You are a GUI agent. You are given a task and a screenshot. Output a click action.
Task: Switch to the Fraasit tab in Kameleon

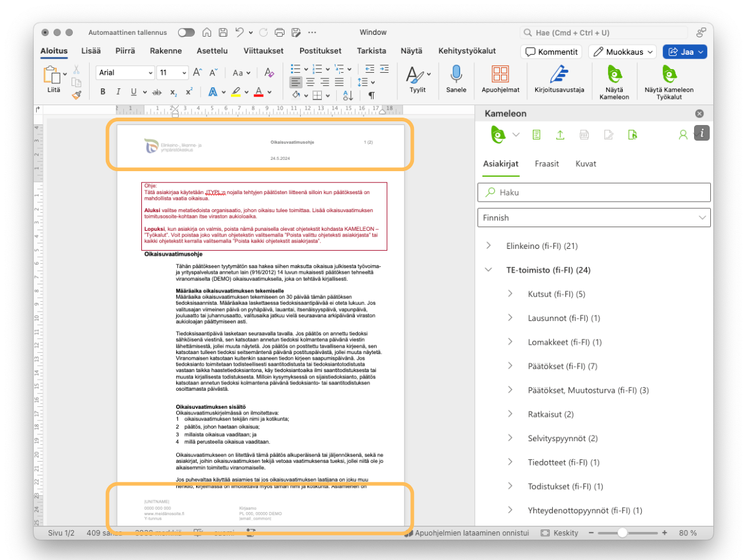[547, 164]
